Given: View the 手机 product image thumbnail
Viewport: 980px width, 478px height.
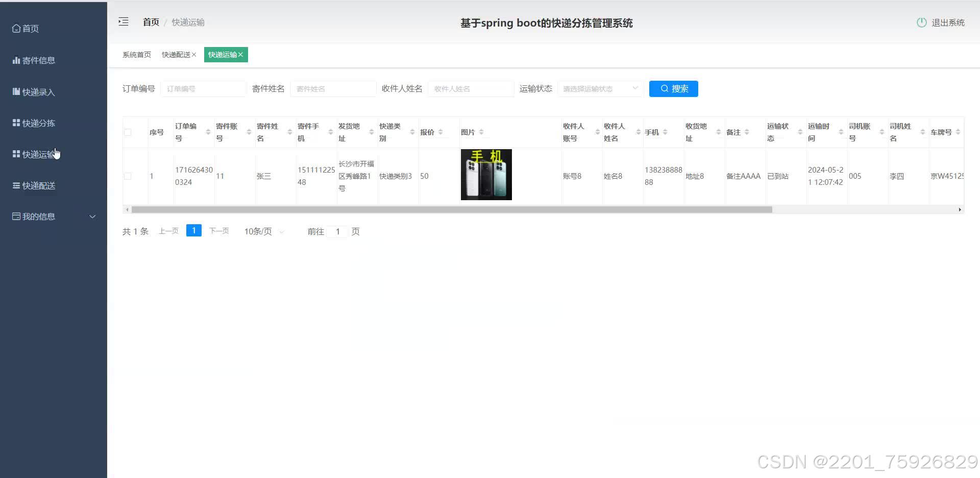Looking at the screenshot, I should click(486, 174).
